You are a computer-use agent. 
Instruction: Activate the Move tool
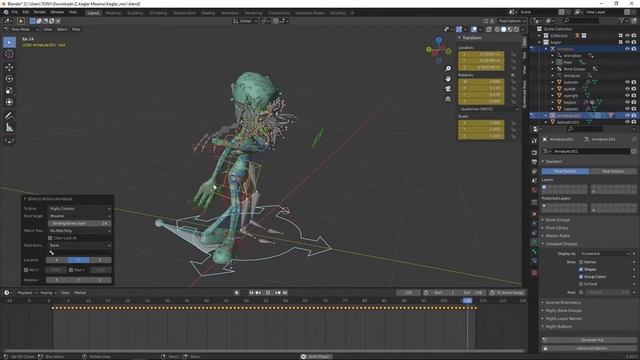pos(9,67)
